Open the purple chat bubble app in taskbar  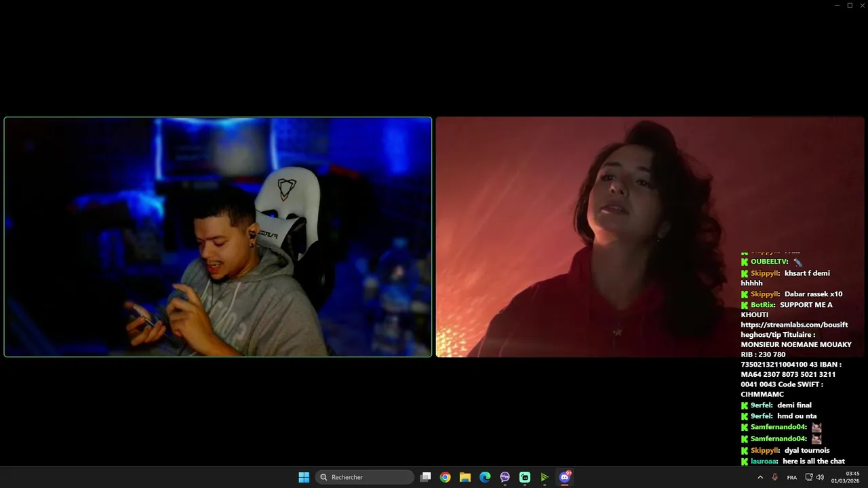coord(505,477)
